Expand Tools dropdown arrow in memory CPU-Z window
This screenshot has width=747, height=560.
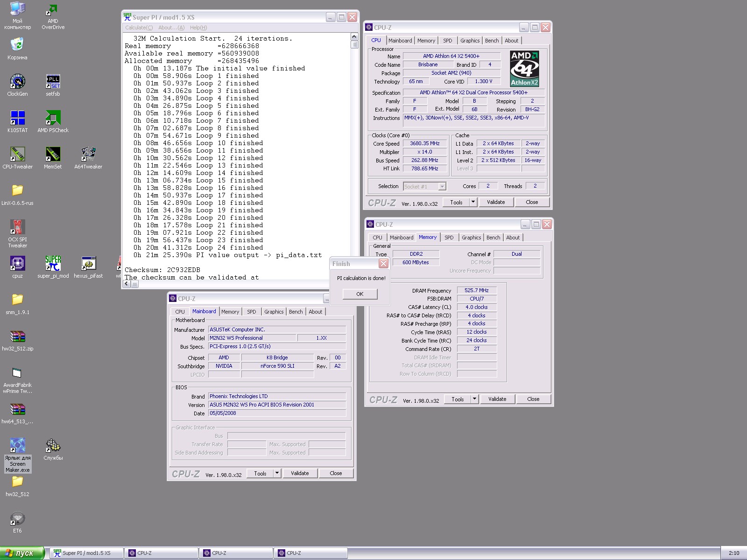(474, 399)
